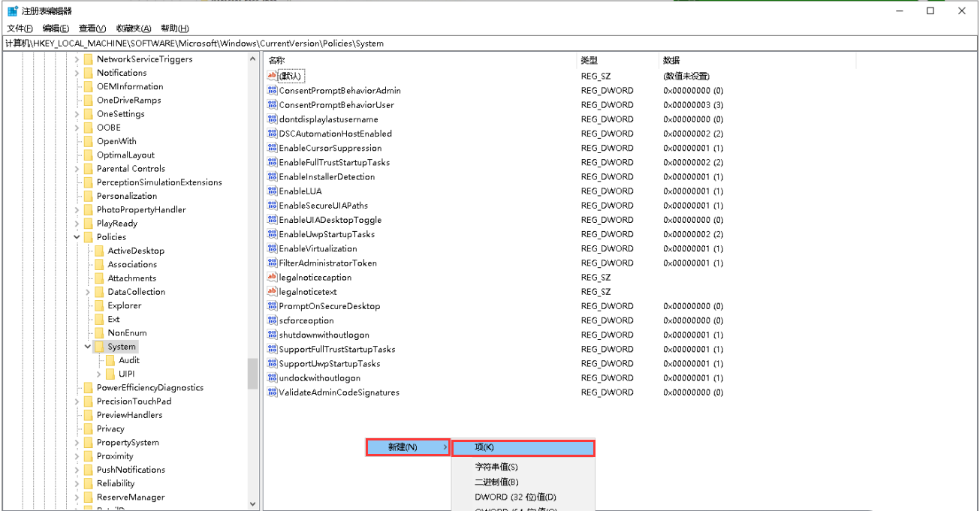
Task: Select the SupportUwpStartupTasks value name
Action: (x=330, y=363)
